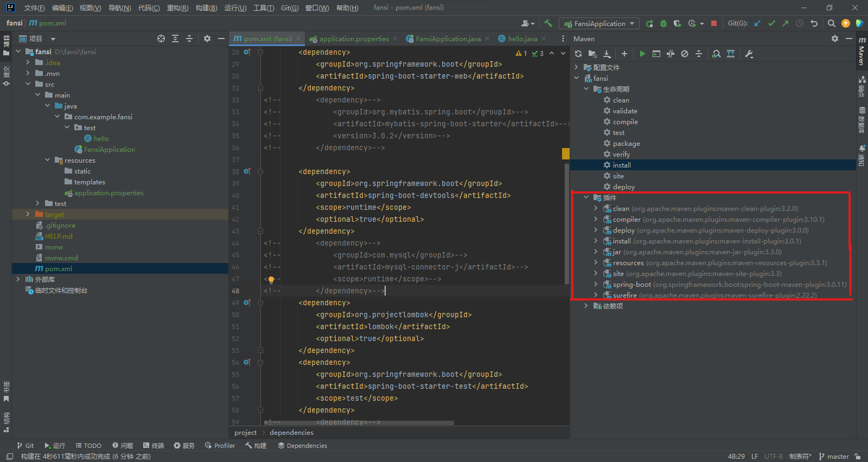Open the Profiler tool window
Screen dimensions: 868x462
220,445
